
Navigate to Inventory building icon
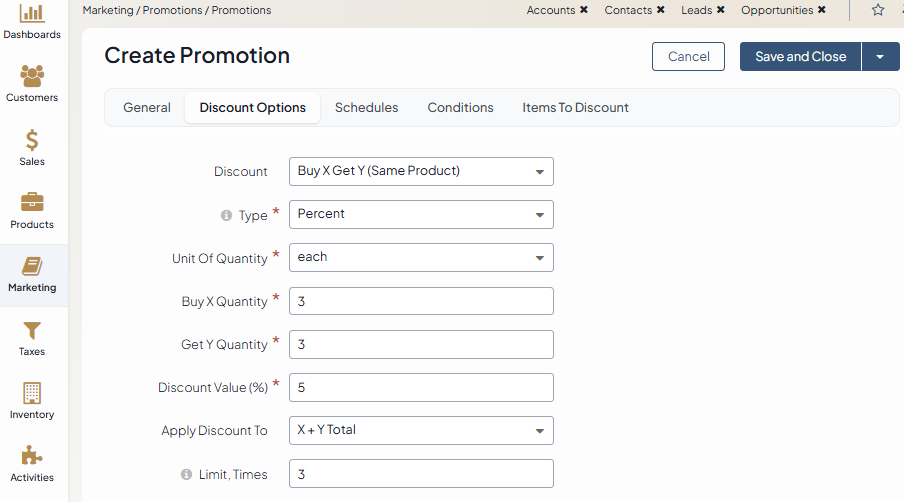click(x=32, y=393)
